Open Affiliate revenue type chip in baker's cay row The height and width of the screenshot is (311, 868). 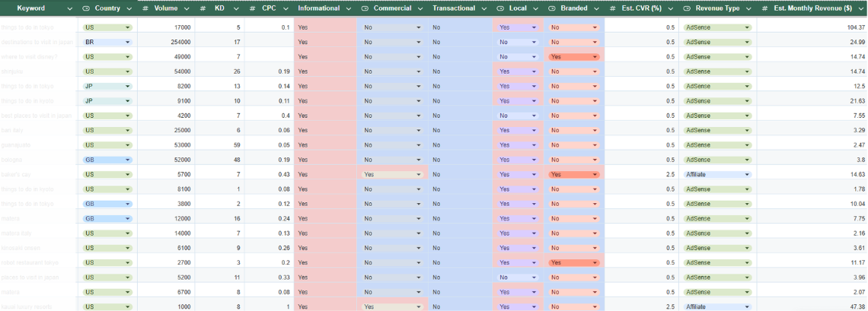coord(718,174)
